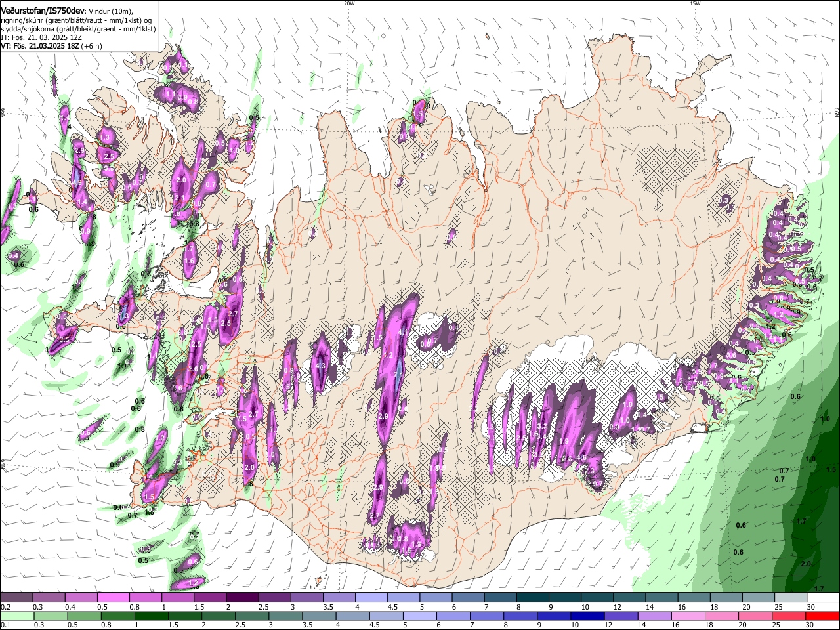Pick the darkest green bottom-row swatch at 1
840x630 pixels.
[x=151, y=616]
